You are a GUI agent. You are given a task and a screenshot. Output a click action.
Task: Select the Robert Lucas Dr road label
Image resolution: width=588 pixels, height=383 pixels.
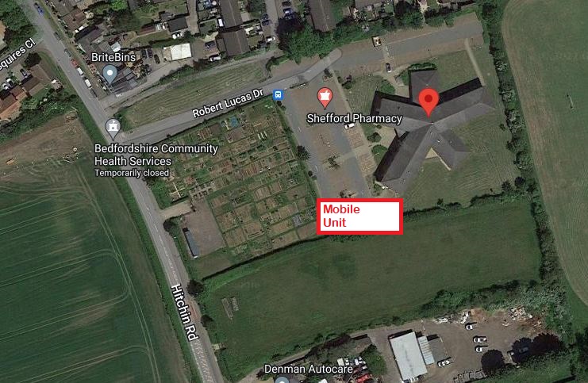(228, 103)
